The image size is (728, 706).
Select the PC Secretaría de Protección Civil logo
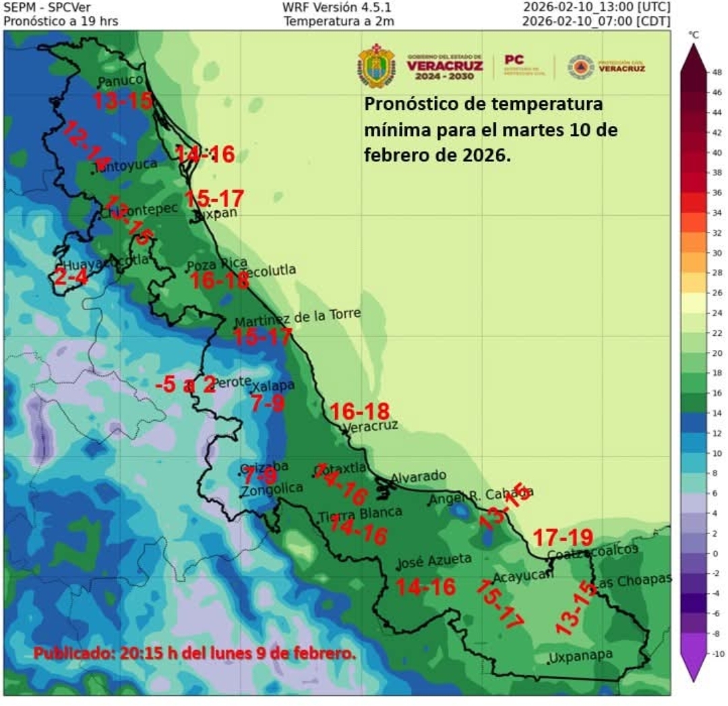[x=523, y=65]
